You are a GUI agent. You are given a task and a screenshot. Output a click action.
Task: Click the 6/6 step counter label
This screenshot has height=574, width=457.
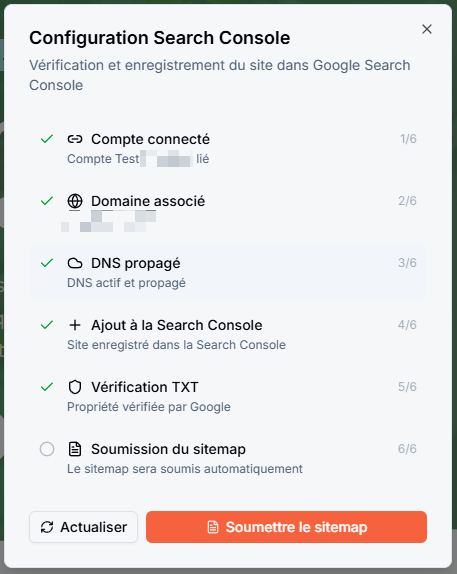(407, 449)
